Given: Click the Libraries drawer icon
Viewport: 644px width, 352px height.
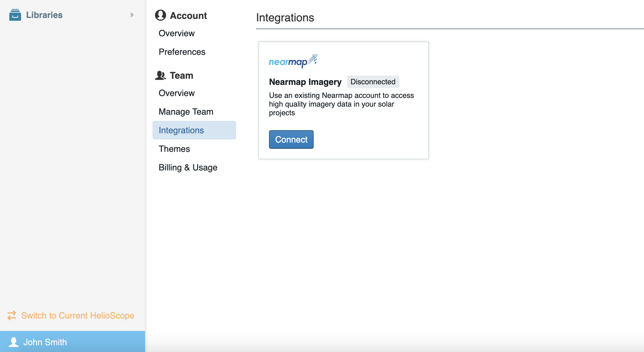Looking at the screenshot, I should (15, 15).
